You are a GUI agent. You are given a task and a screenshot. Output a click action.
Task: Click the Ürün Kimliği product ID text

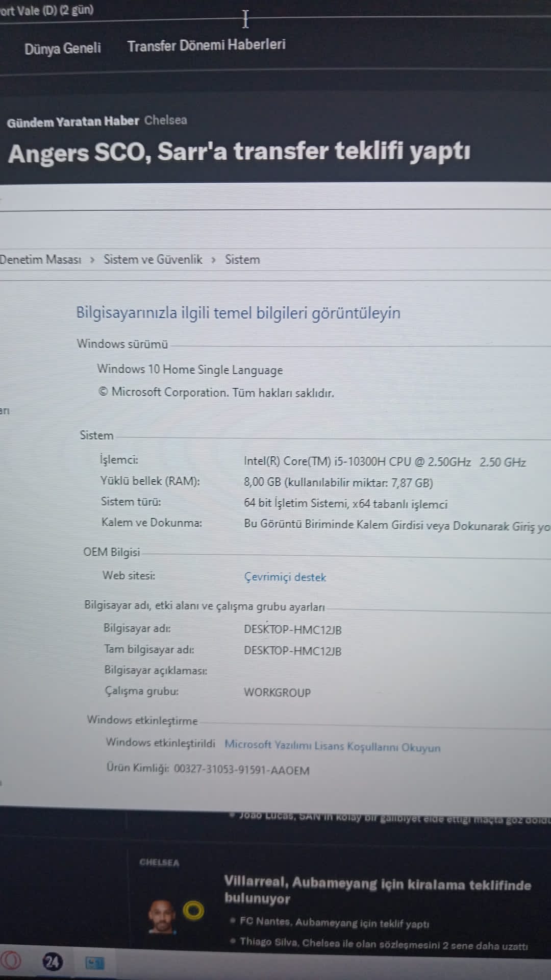pyautogui.click(x=208, y=769)
